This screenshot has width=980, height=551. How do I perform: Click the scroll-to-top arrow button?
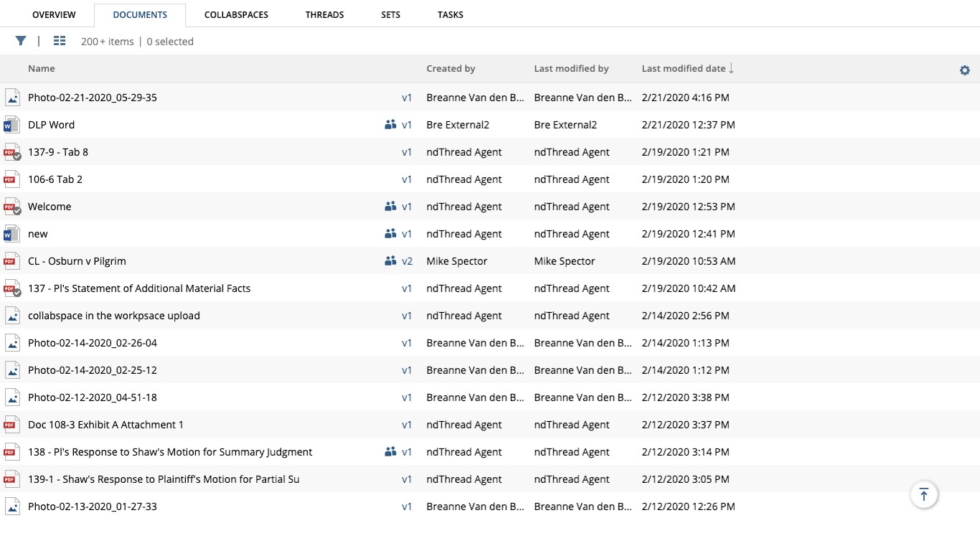tap(923, 494)
